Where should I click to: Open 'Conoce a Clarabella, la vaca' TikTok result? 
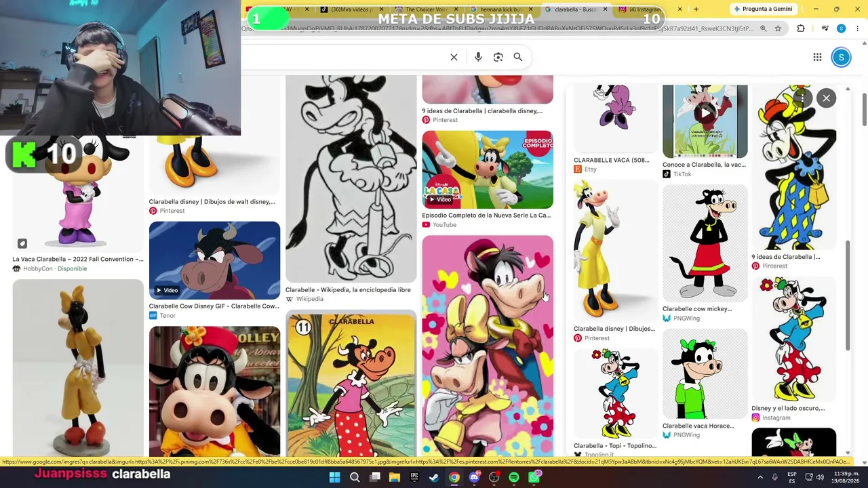click(x=704, y=165)
